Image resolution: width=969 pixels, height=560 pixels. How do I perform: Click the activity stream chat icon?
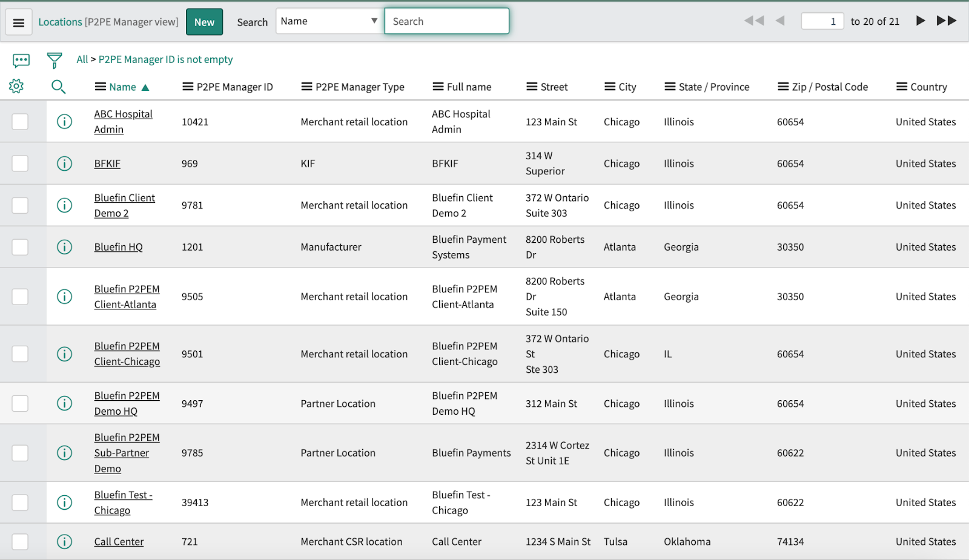(21, 60)
